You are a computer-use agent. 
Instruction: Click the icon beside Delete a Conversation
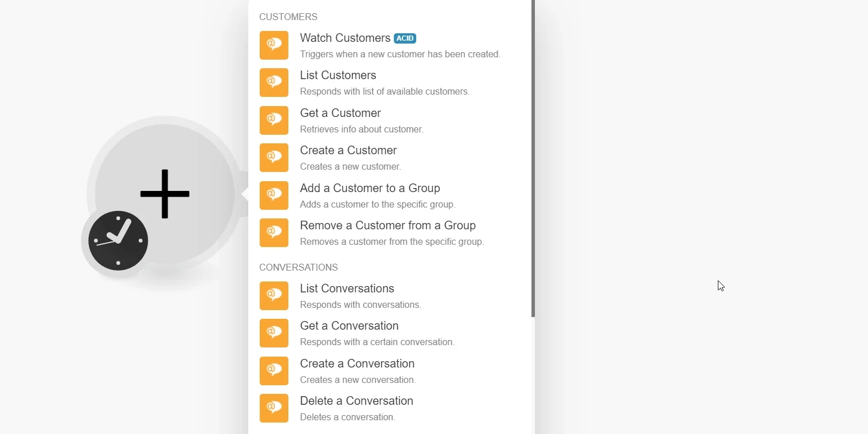(x=274, y=408)
